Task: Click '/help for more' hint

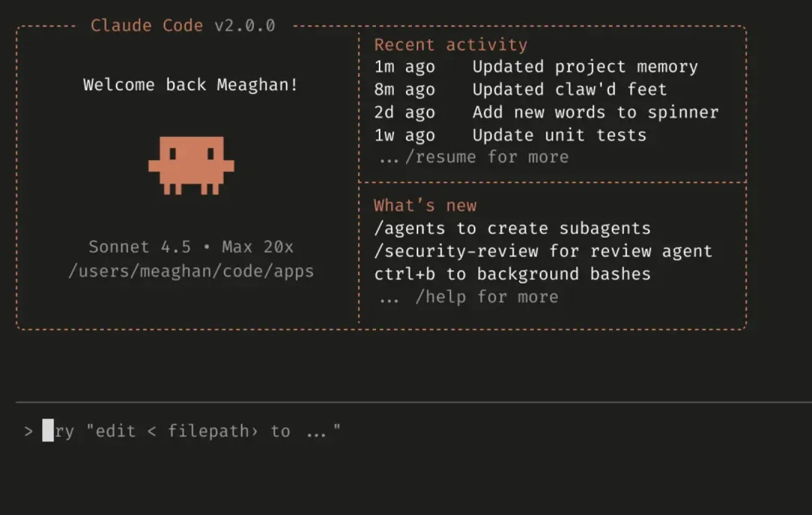Action: [468, 297]
